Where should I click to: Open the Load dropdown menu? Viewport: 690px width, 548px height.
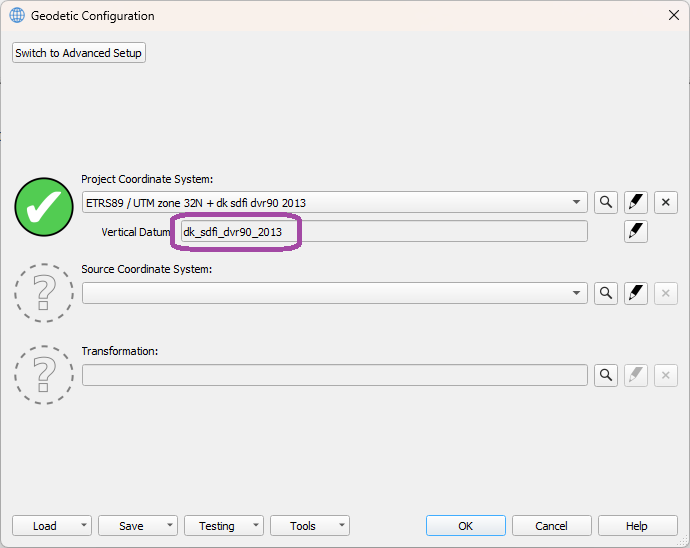(x=83, y=526)
